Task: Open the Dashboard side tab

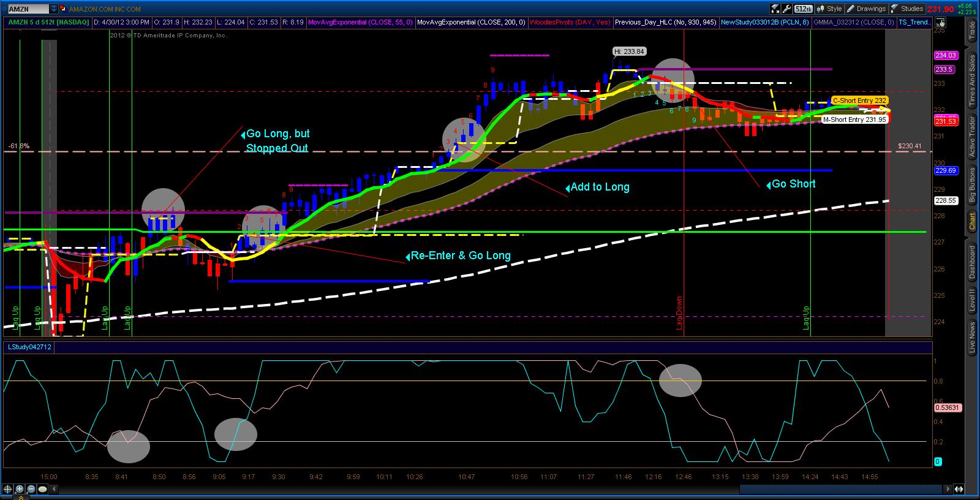Action: [x=972, y=263]
